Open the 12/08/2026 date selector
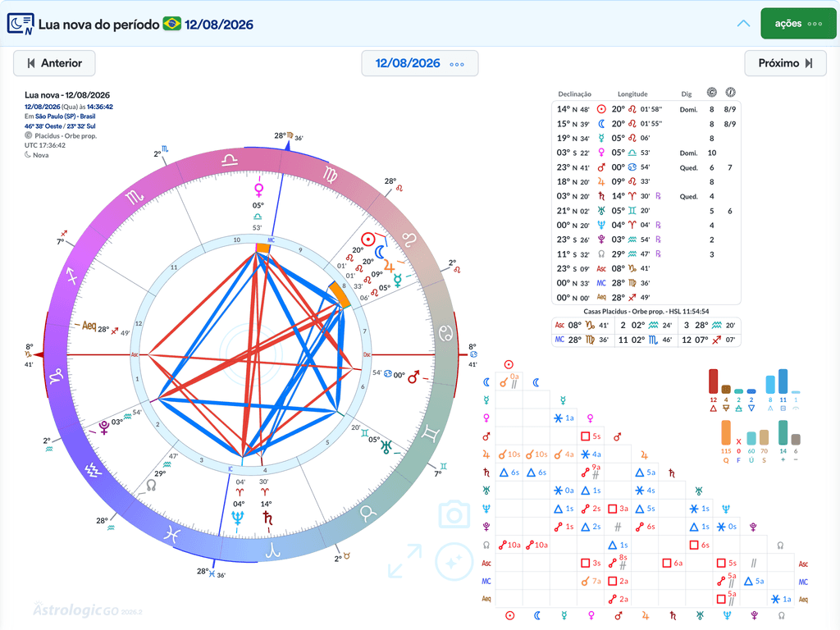This screenshot has width=840, height=630. point(419,63)
